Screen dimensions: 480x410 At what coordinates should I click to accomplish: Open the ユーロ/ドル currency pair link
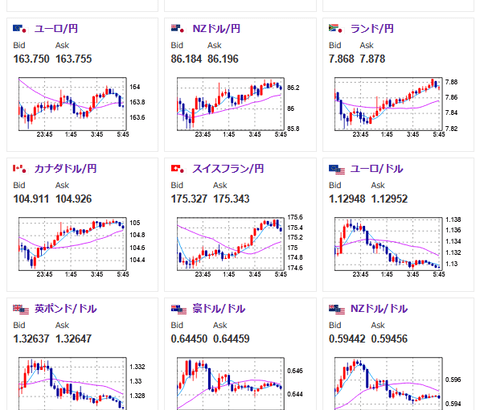tap(377, 169)
